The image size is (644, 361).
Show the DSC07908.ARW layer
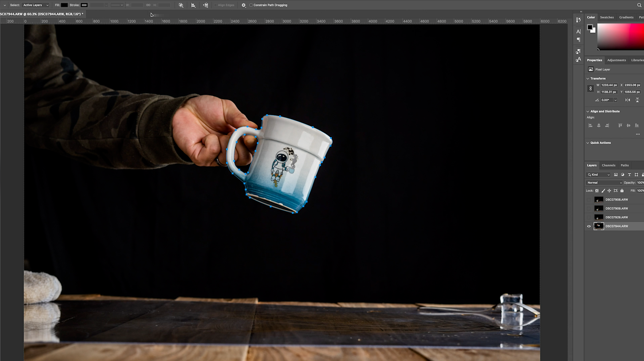tap(589, 199)
